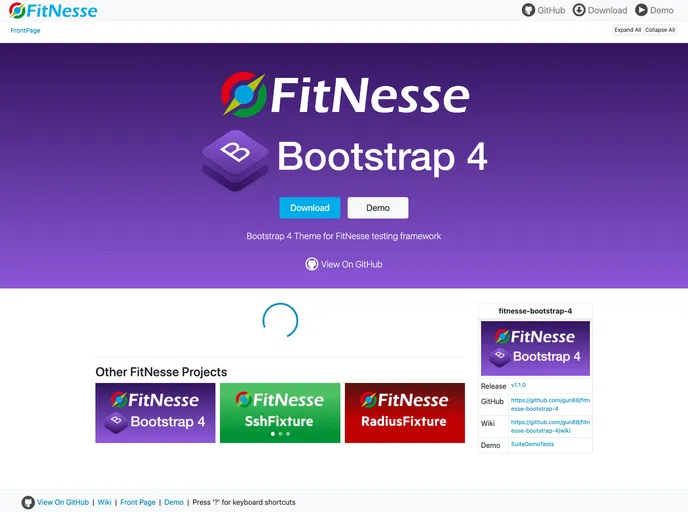Click the Demo play icon in navbar
The height and width of the screenshot is (512, 688).
coord(641,10)
